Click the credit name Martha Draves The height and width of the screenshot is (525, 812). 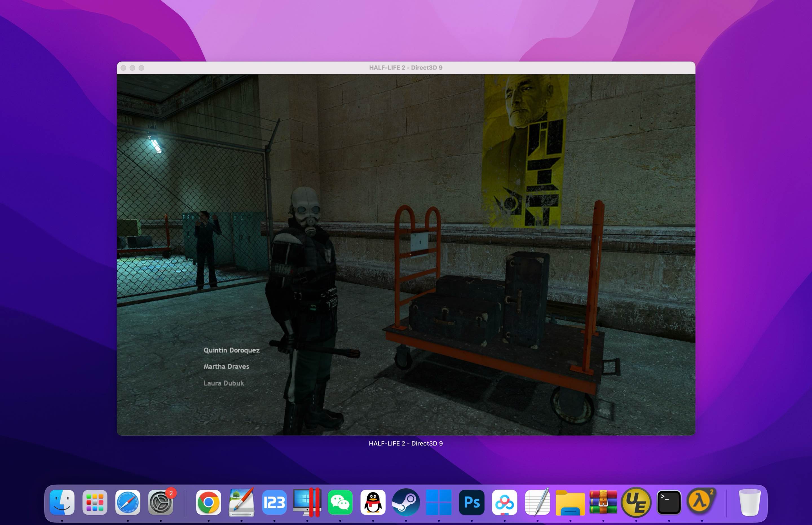click(x=226, y=367)
